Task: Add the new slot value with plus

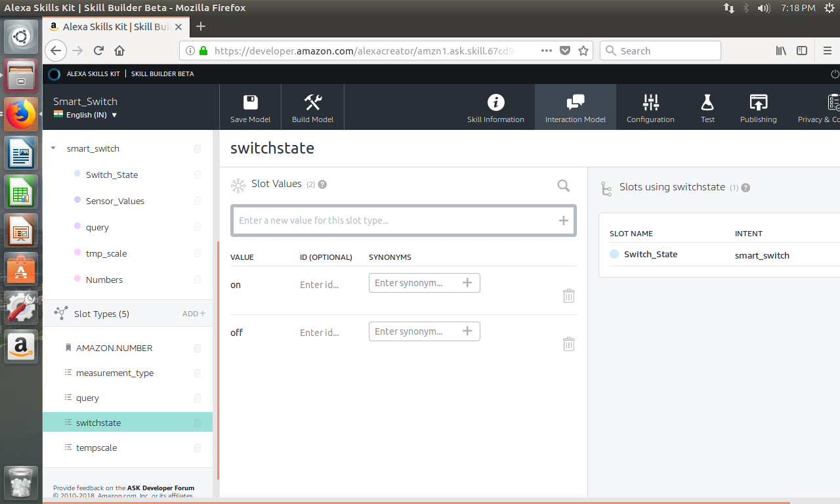Action: click(x=563, y=220)
